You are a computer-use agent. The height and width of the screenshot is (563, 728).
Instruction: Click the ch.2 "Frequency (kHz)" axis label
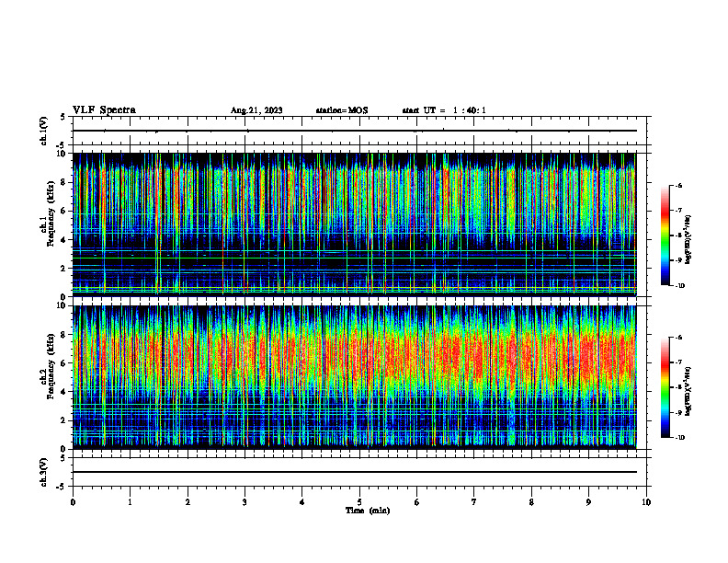coord(50,366)
